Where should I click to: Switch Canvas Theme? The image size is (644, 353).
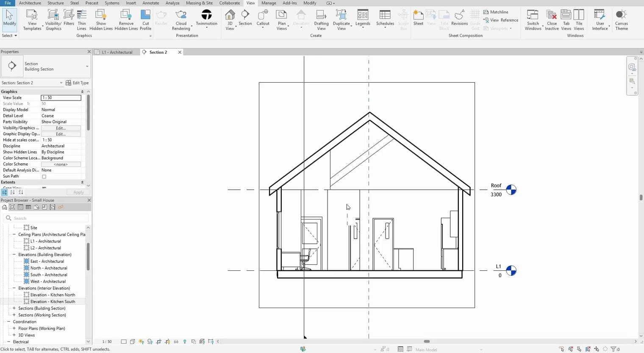click(x=622, y=20)
